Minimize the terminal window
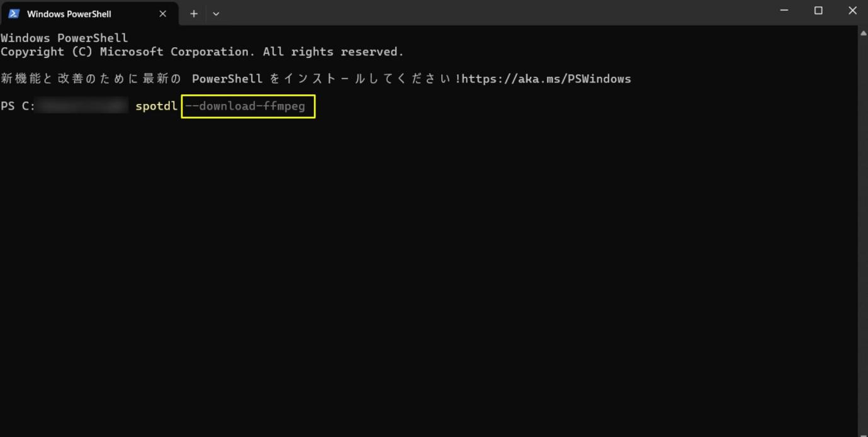Viewport: 868px width, 437px height. tap(784, 11)
